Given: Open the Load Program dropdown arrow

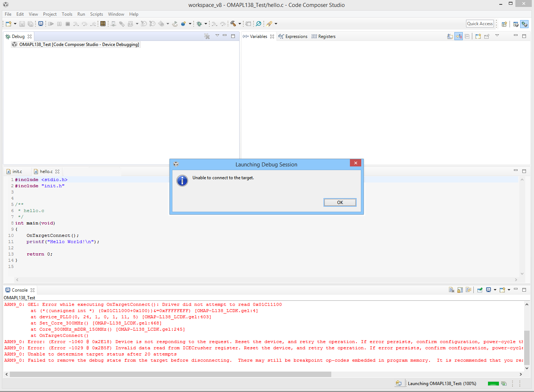Looking at the screenshot, I should coord(137,24).
